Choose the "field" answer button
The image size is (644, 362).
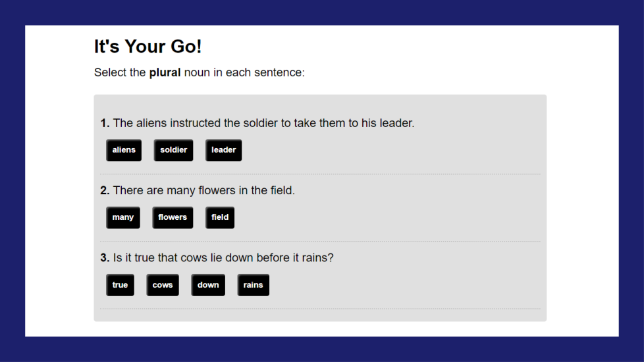click(220, 217)
